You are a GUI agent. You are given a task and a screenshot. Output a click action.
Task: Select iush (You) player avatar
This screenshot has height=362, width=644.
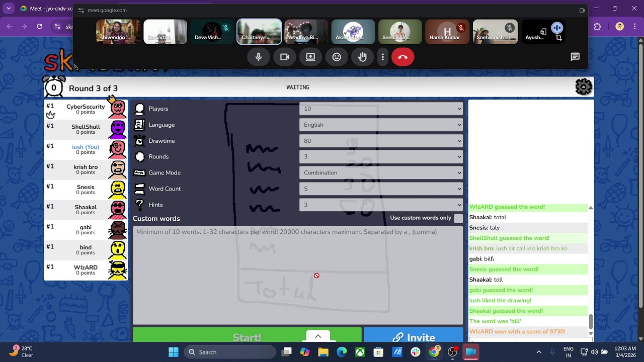pyautogui.click(x=117, y=149)
